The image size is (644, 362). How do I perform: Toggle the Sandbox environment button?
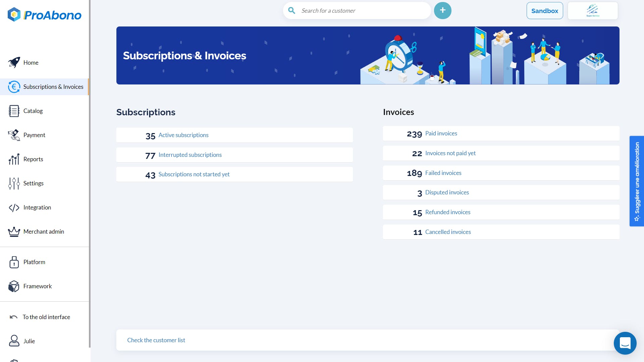click(x=544, y=11)
